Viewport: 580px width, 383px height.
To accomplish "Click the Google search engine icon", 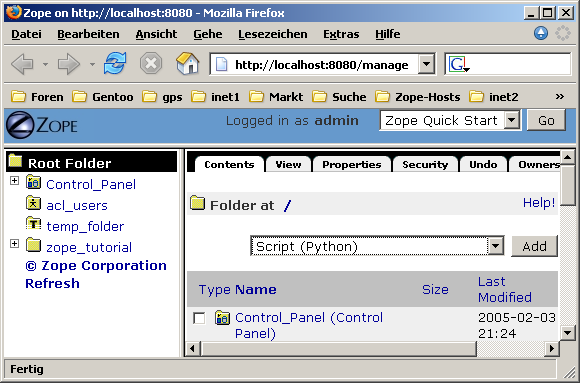I will tap(458, 64).
